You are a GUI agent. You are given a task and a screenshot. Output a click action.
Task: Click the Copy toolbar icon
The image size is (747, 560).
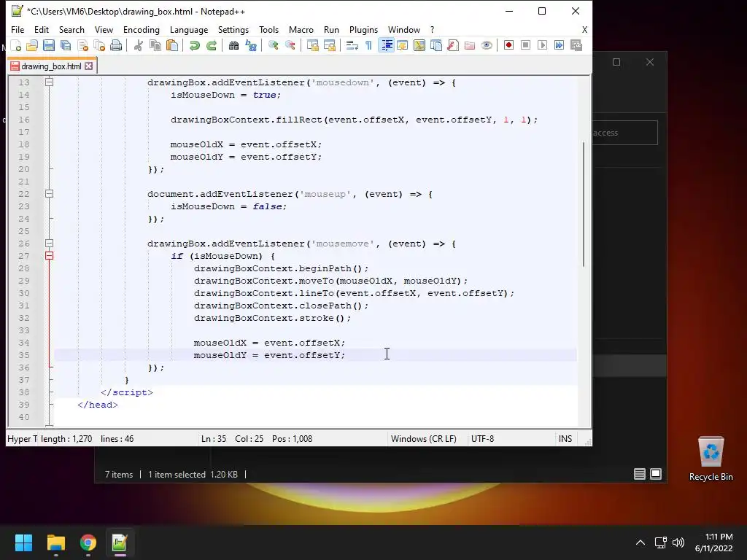pyautogui.click(x=155, y=45)
